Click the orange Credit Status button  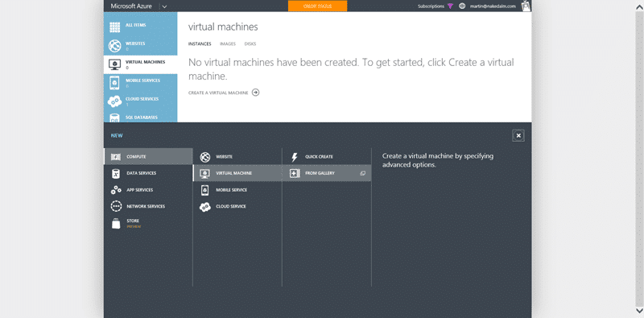pos(317,6)
